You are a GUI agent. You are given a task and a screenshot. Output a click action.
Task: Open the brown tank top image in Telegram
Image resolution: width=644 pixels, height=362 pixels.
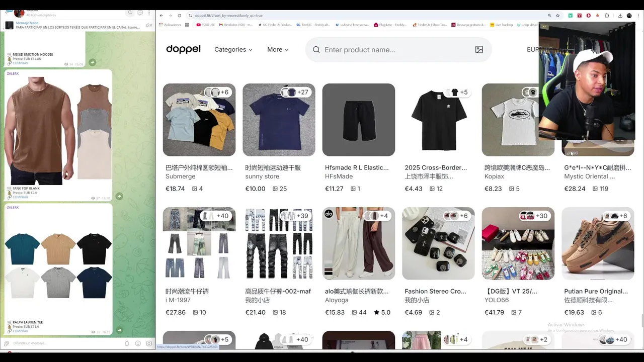pos(58,131)
